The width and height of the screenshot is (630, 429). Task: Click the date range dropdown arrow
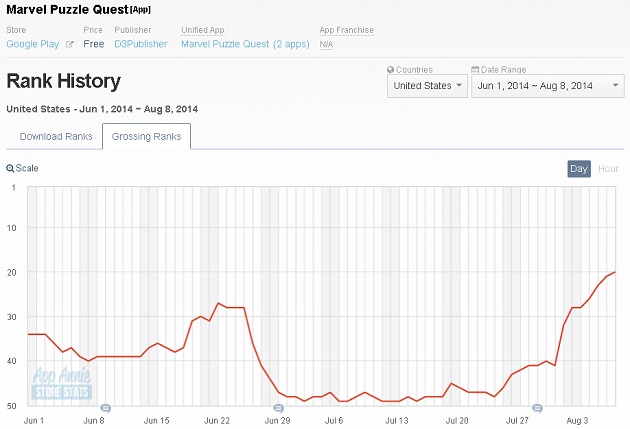(615, 85)
